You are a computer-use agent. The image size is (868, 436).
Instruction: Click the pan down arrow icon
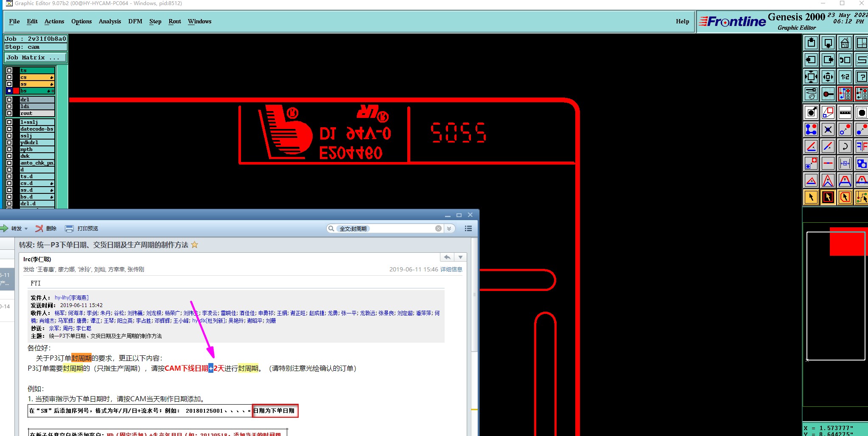click(828, 43)
